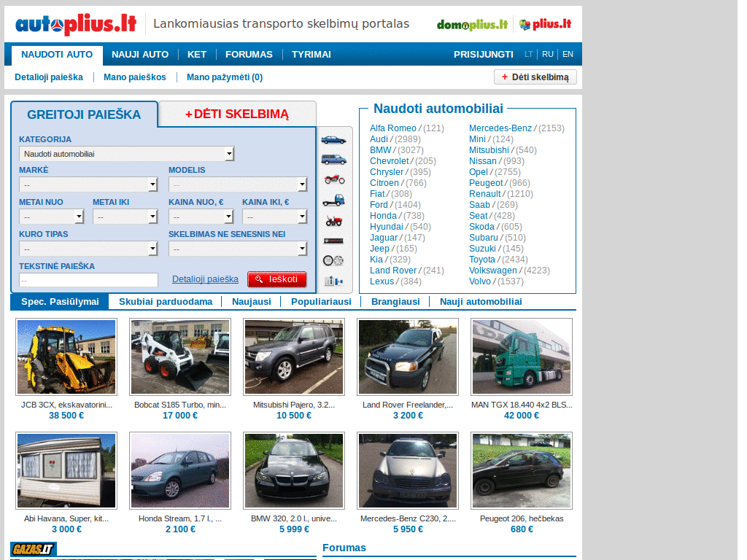The height and width of the screenshot is (560, 747).
Task: Open the Volkswagen brand link
Action: coord(492,271)
